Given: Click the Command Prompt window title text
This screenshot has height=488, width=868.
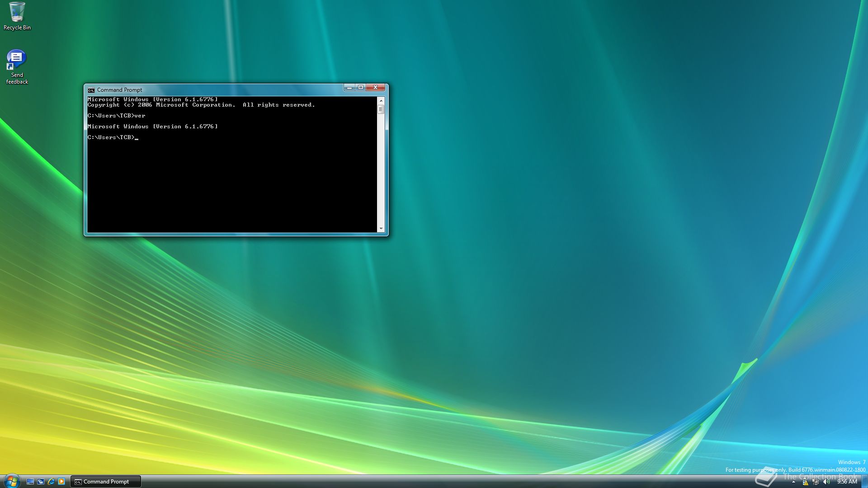Looking at the screenshot, I should (x=119, y=90).
